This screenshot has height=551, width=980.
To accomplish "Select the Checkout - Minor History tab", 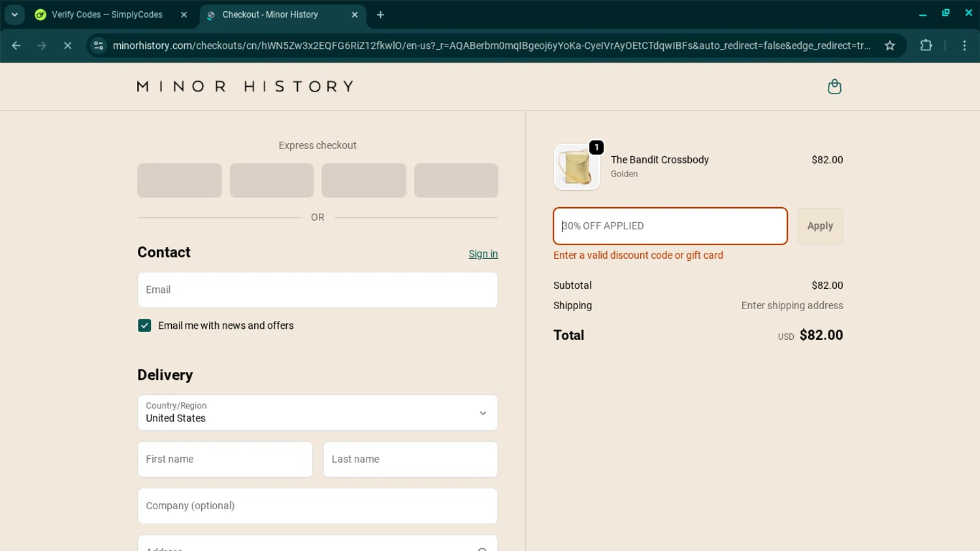I will 270,14.
